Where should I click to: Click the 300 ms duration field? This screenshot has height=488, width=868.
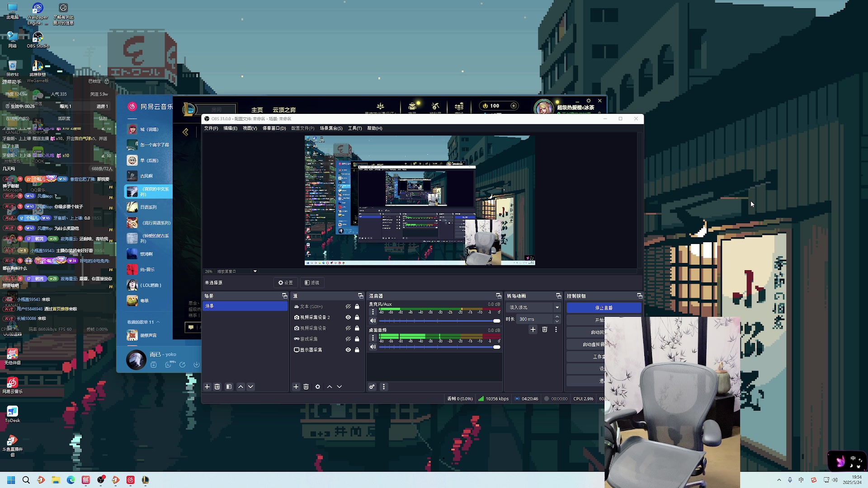535,319
